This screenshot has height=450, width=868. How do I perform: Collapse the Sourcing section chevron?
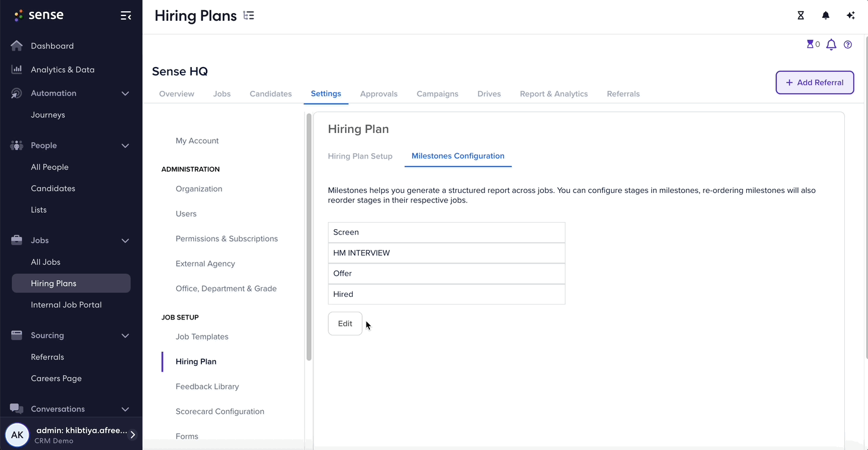[125, 335]
